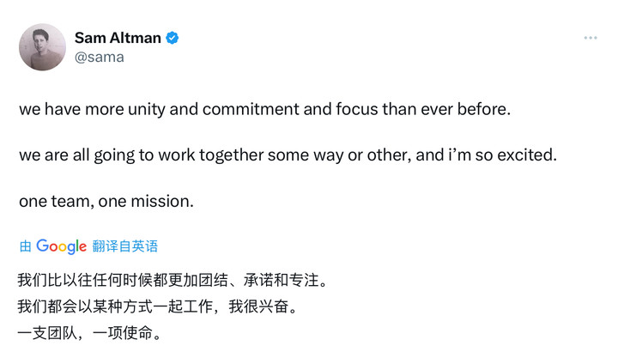Click 兴奋 in the Chinese translation
The width and height of the screenshot is (618, 364).
(274, 306)
